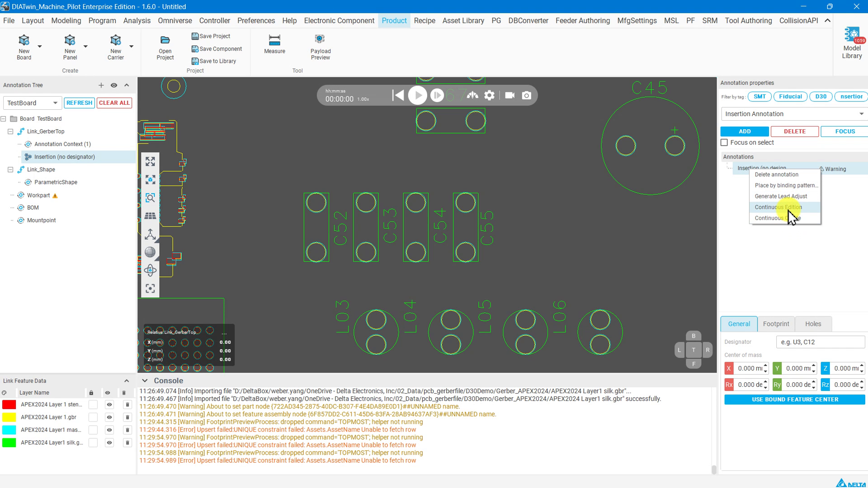Image resolution: width=868 pixels, height=488 pixels.
Task: Open the TestBoard dropdown
Action: 32,103
